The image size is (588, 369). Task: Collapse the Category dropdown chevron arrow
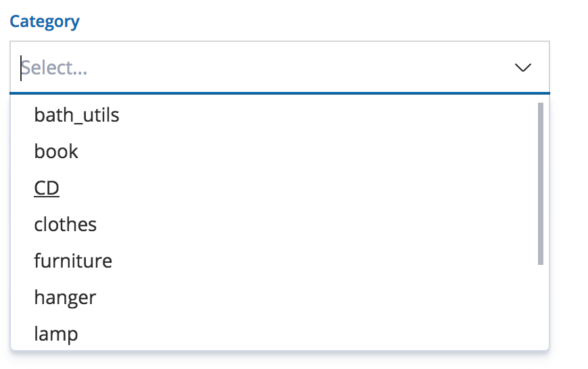point(522,68)
